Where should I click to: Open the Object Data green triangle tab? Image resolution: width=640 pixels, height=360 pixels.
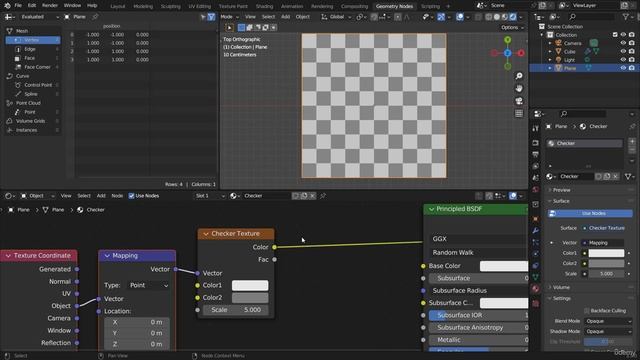(536, 277)
